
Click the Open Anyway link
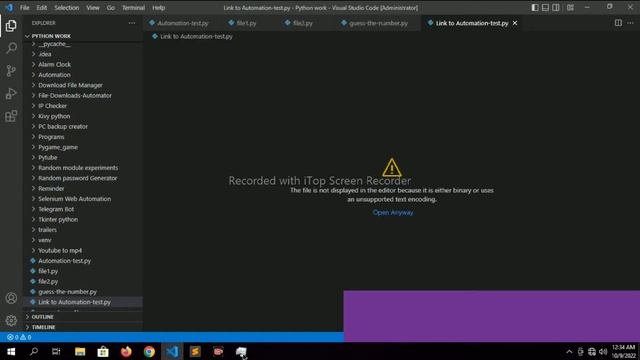pos(393,212)
